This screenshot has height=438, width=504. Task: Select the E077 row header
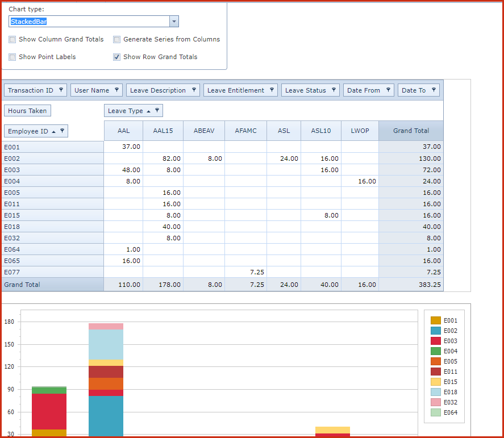tap(53, 272)
